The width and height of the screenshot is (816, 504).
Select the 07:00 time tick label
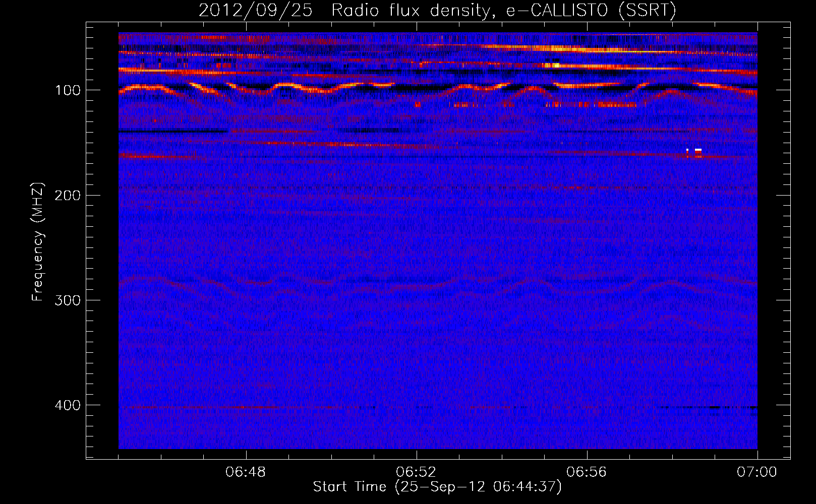757,472
